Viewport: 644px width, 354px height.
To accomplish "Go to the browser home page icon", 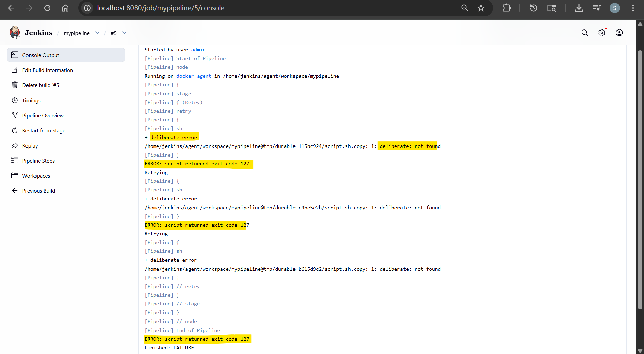I will click(x=65, y=8).
